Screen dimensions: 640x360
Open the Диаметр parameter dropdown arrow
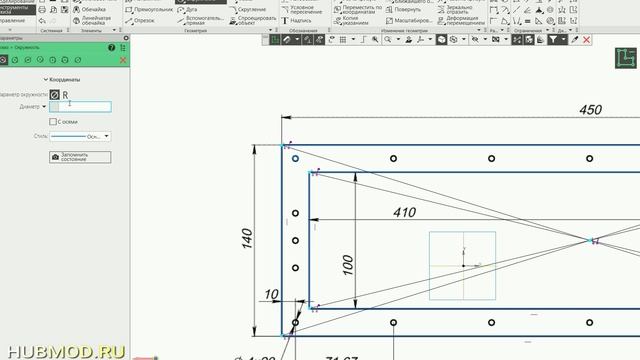tap(44, 107)
